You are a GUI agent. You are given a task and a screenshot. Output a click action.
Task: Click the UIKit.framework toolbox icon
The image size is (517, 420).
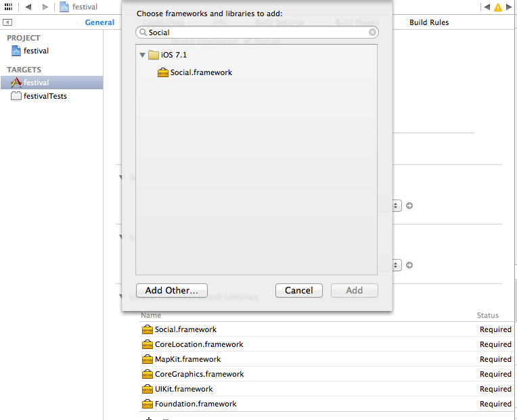[x=148, y=389]
